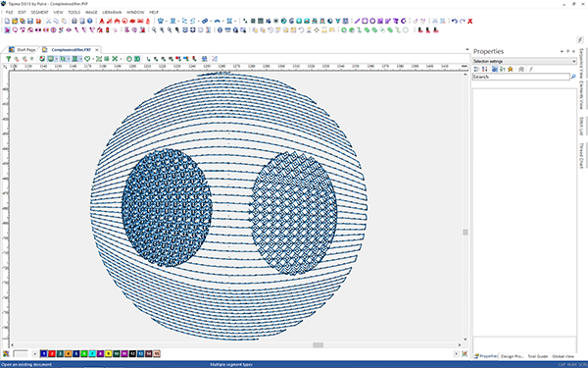Click the thread palette icon at bottom-left
Image resolution: width=588 pixels, height=368 pixels.
pos(6,353)
